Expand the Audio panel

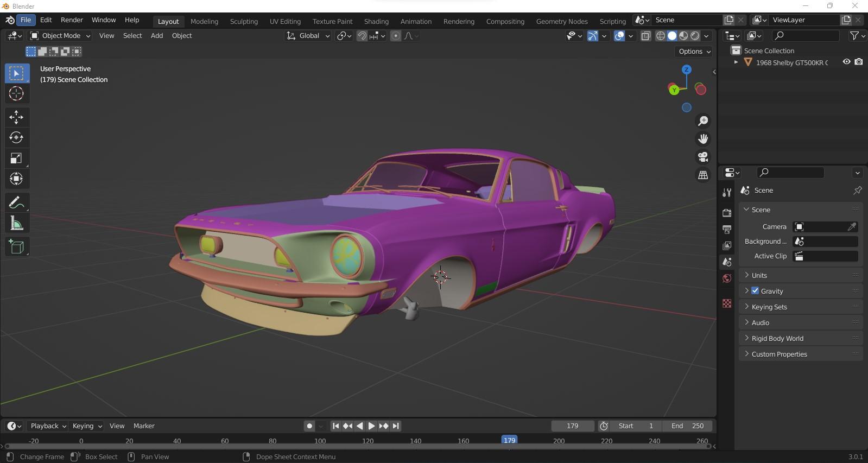tap(801, 322)
